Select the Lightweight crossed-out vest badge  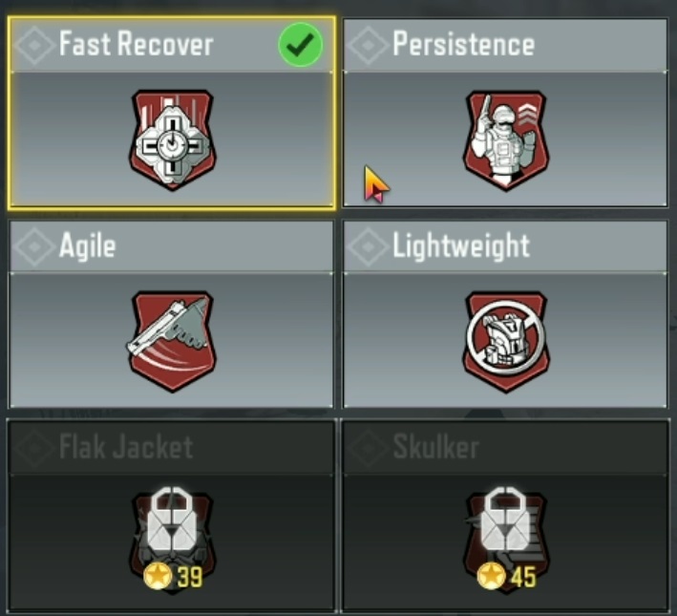pos(506,341)
